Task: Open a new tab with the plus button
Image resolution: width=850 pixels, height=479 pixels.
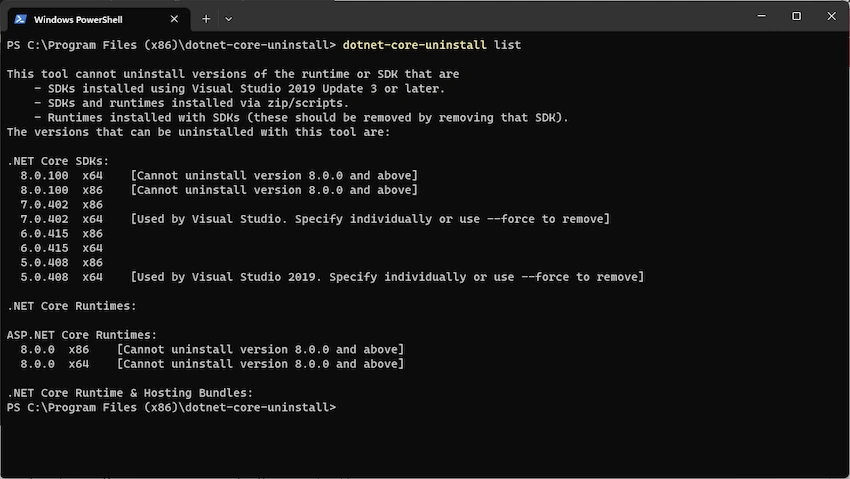Action: 206,19
